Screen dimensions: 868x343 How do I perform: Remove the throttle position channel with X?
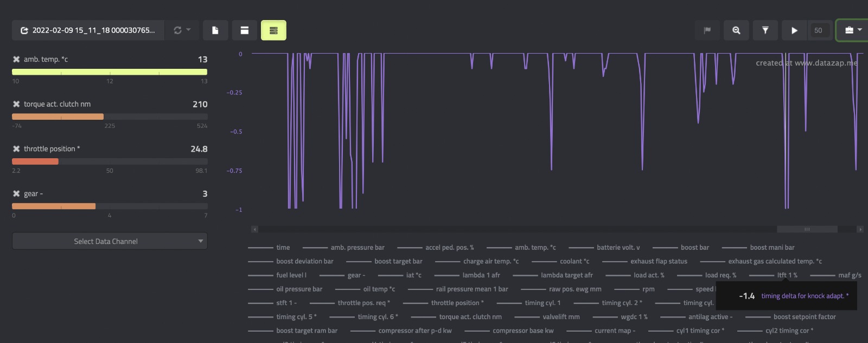tap(16, 149)
